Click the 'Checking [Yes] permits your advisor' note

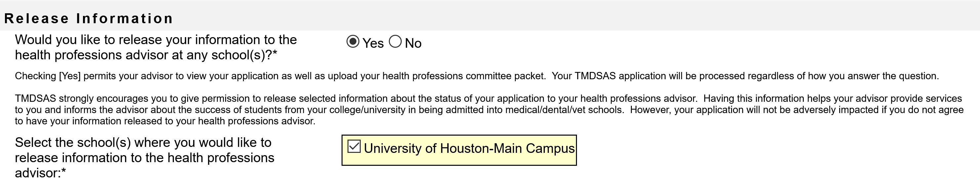click(280, 76)
